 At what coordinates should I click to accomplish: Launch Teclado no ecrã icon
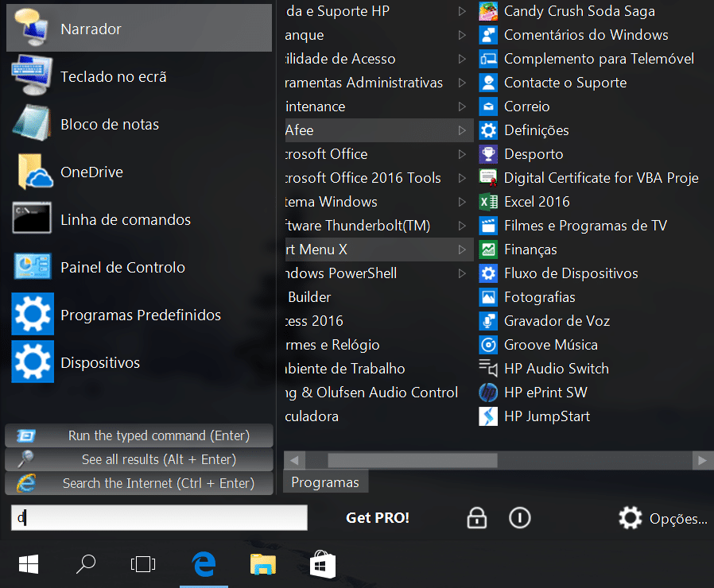click(x=32, y=76)
